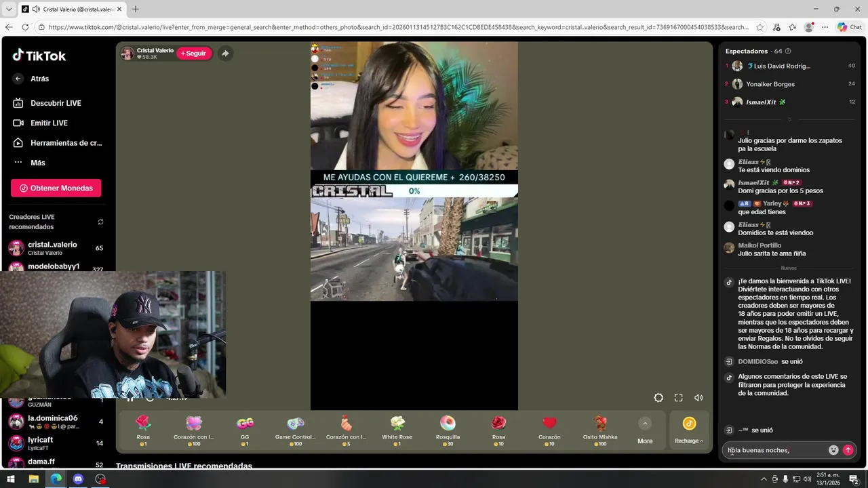The image size is (868, 488).
Task: Mute the tab via the speaker icon
Action: (35, 9)
